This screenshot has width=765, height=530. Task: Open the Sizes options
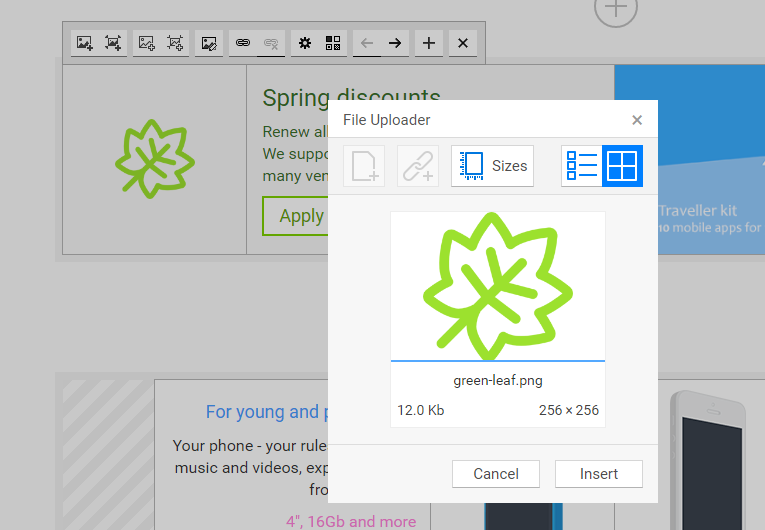tap(492, 166)
